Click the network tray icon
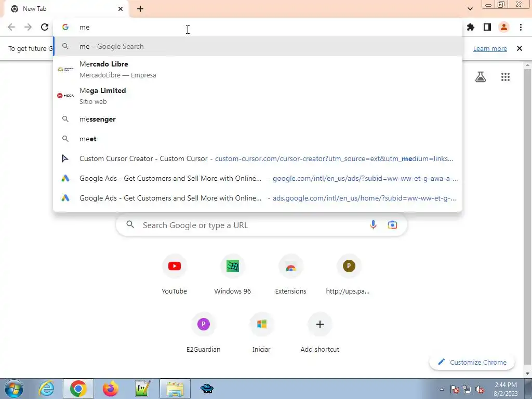The width and height of the screenshot is (532, 399). [467, 389]
